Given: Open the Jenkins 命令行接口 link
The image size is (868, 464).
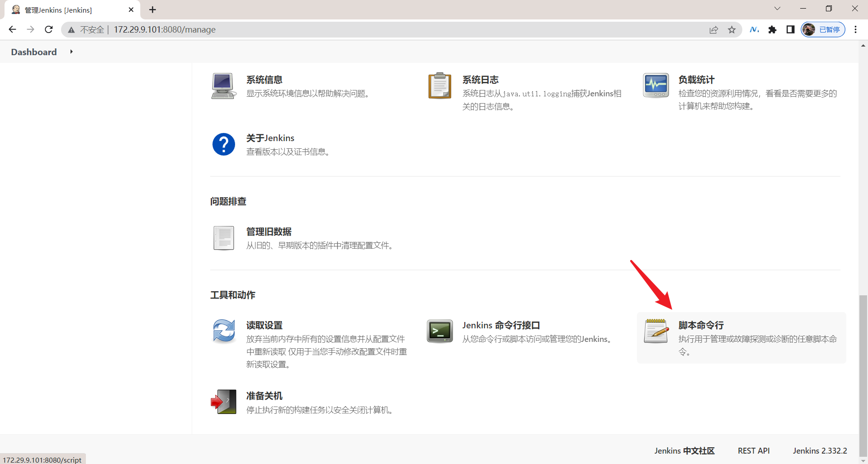Looking at the screenshot, I should tap(501, 325).
